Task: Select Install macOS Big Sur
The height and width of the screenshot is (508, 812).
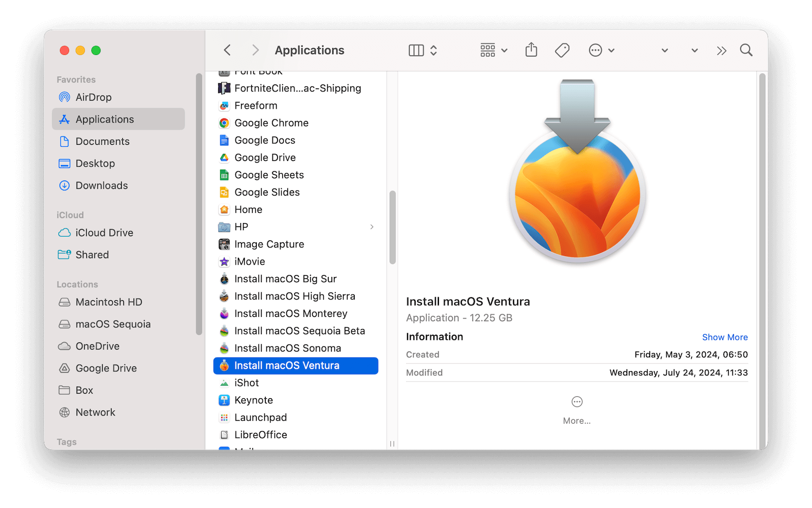Action: click(x=296, y=279)
